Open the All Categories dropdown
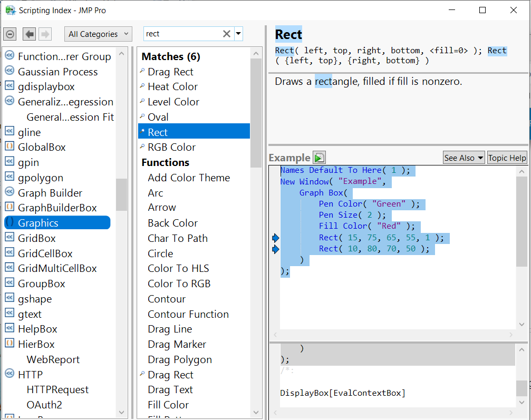 (x=98, y=34)
